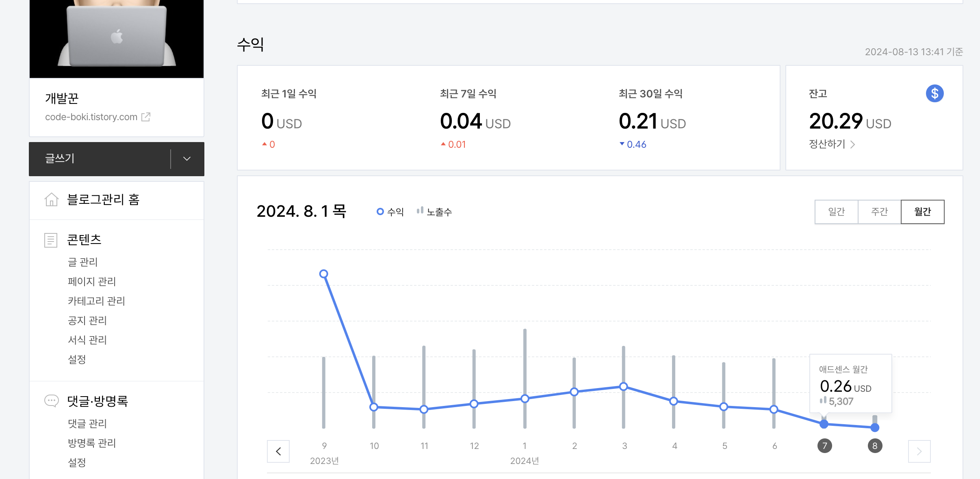The image size is (980, 479).
Task: Toggle 노출수 series in chart legend
Action: coord(434,211)
